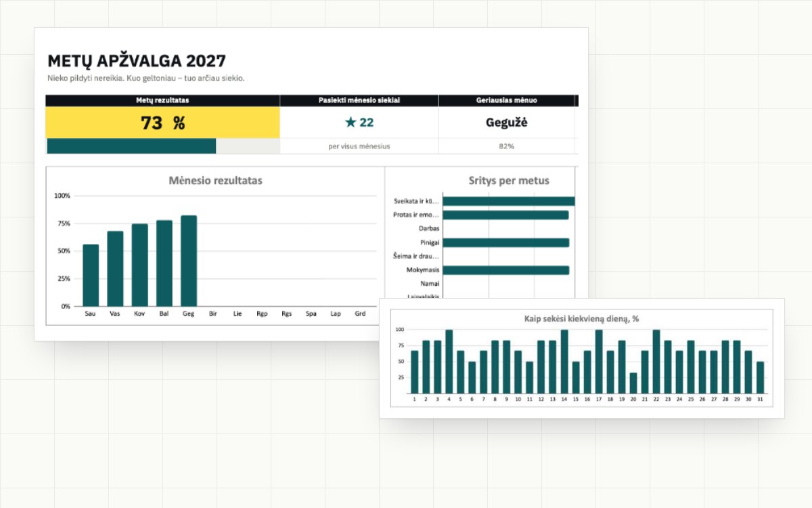Click the "Sritys per metus" chart title
Screen dimensions: 812x508
tap(509, 181)
